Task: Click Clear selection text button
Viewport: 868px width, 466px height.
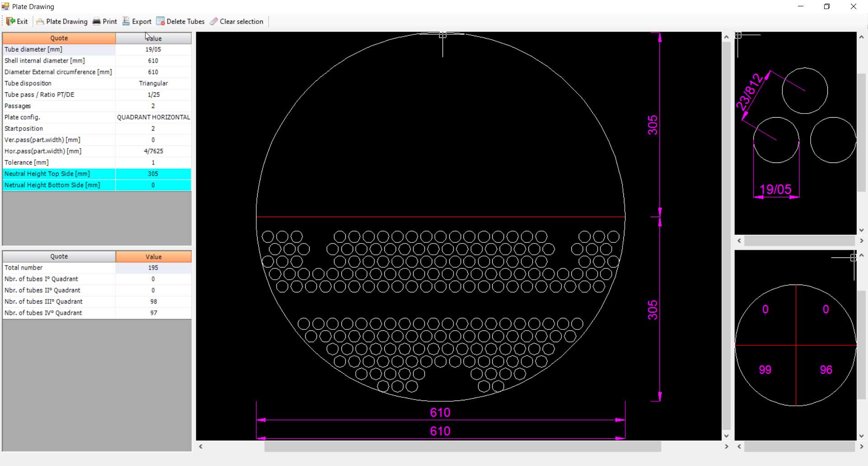Action: (x=241, y=21)
